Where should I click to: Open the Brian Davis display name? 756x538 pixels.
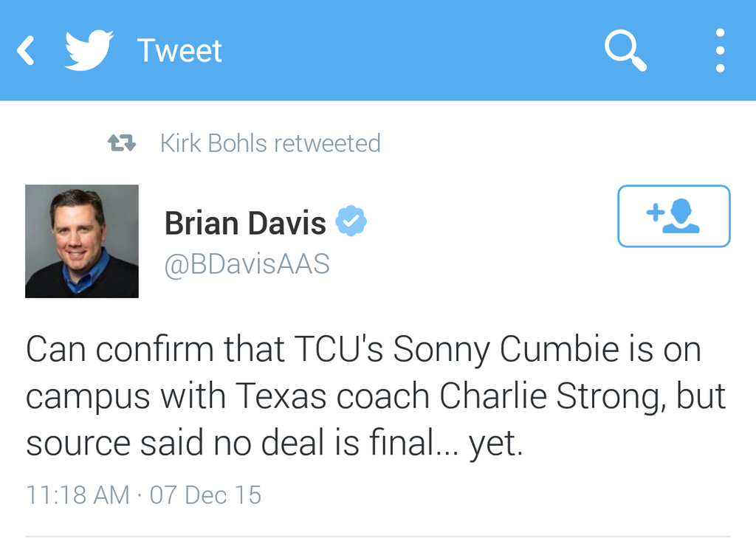tap(245, 223)
